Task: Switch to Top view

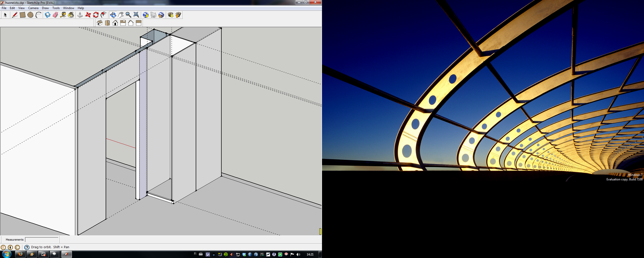Action: [x=107, y=23]
